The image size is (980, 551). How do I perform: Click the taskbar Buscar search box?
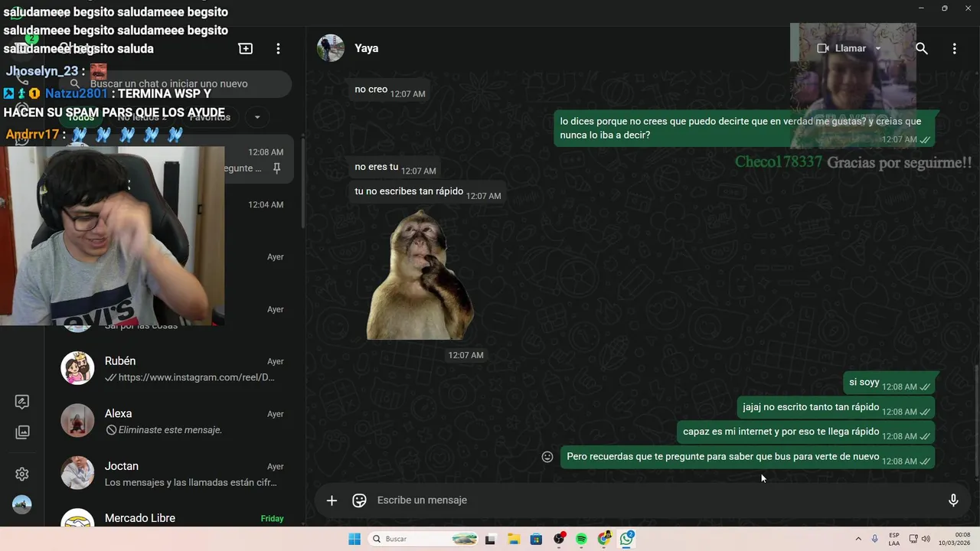click(424, 539)
